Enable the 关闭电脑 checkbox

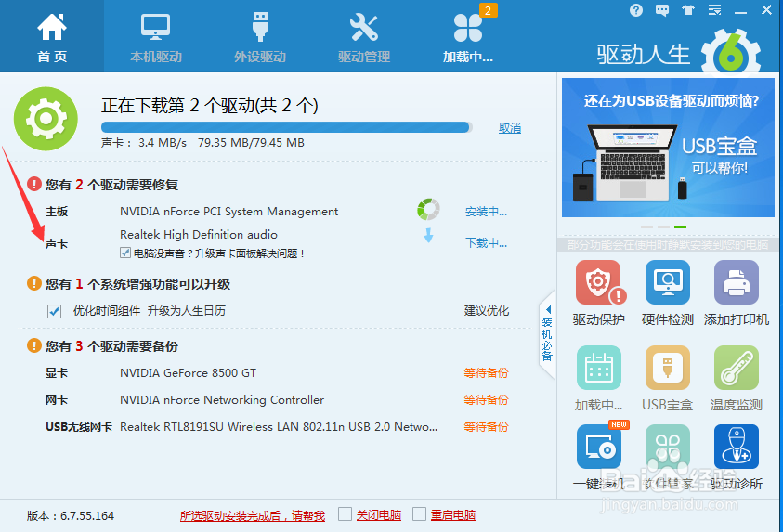346,514
